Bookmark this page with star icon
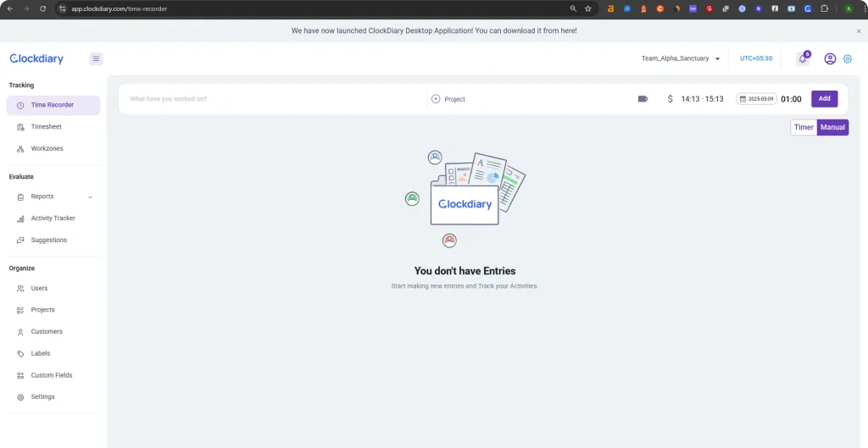868x448 pixels. 588,8
